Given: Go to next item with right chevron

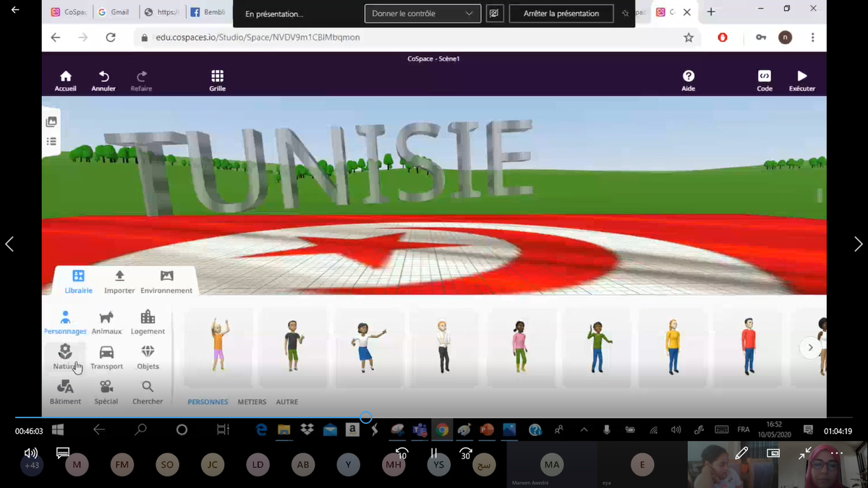Looking at the screenshot, I should pyautogui.click(x=858, y=244).
